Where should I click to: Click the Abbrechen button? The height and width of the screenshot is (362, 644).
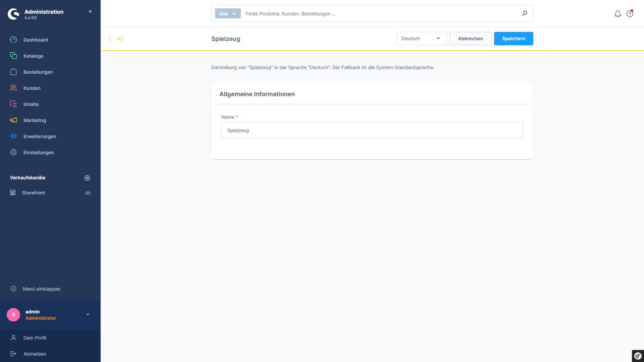pos(470,39)
